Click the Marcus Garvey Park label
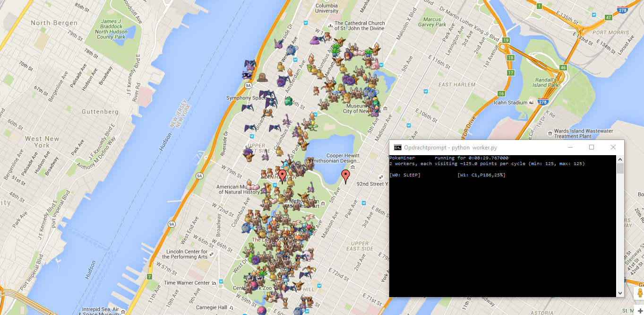The height and width of the screenshot is (315, 644). (432, 22)
